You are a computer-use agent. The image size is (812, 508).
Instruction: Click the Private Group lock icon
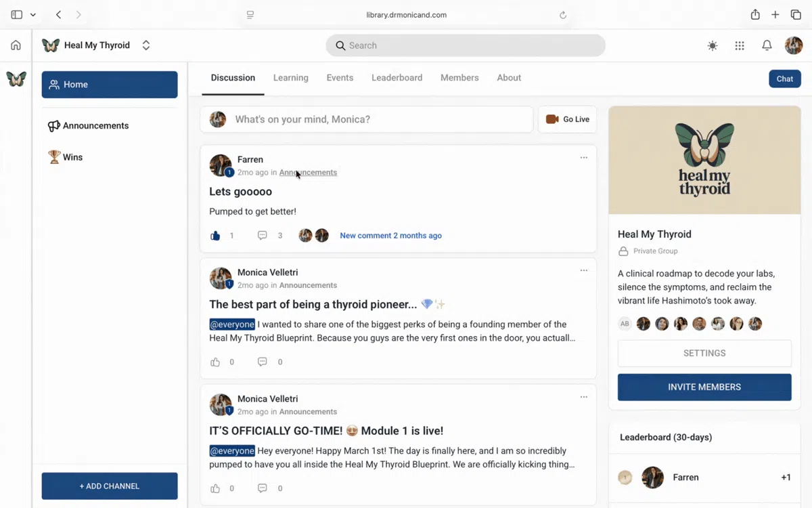[624, 251]
